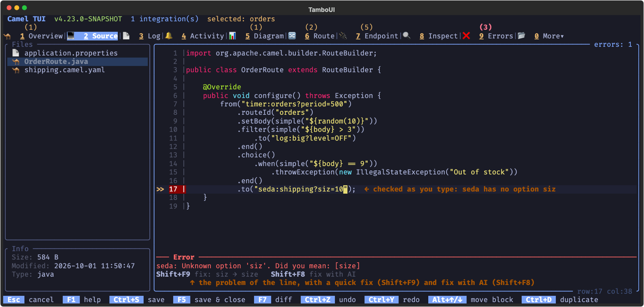
Task: Click the laptop icon before Source tab
Action: [x=71, y=36]
